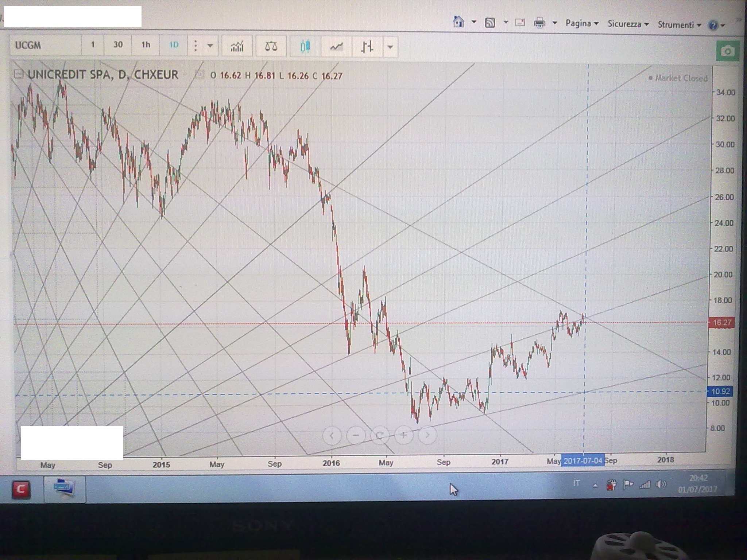Click the UCGM symbol search field

(46, 46)
